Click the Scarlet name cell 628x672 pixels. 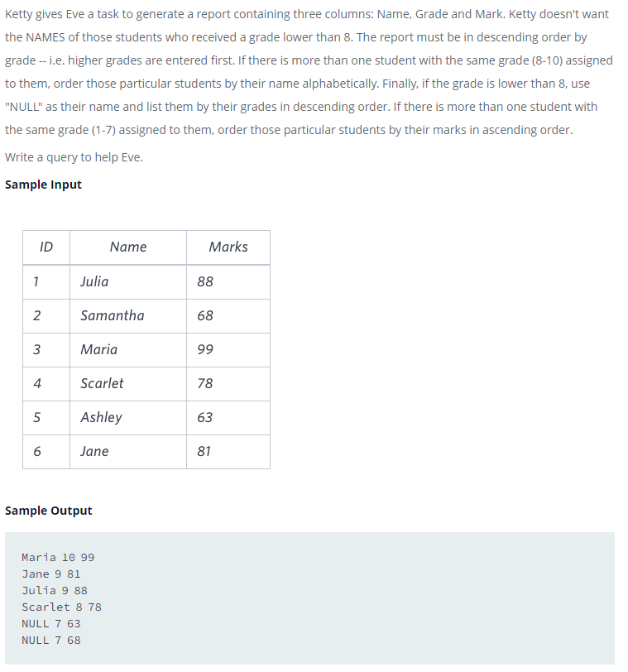coord(128,383)
